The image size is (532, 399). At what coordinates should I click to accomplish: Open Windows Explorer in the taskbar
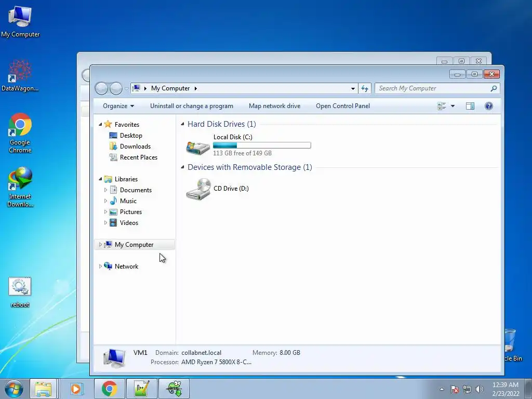[43, 389]
